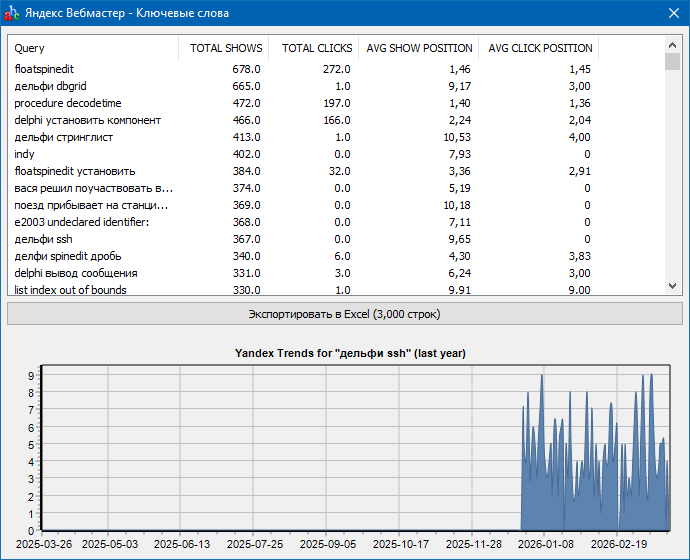Image resolution: width=690 pixels, height=560 pixels.
Task: Choose delphi установить компонент row
Action: (x=87, y=120)
